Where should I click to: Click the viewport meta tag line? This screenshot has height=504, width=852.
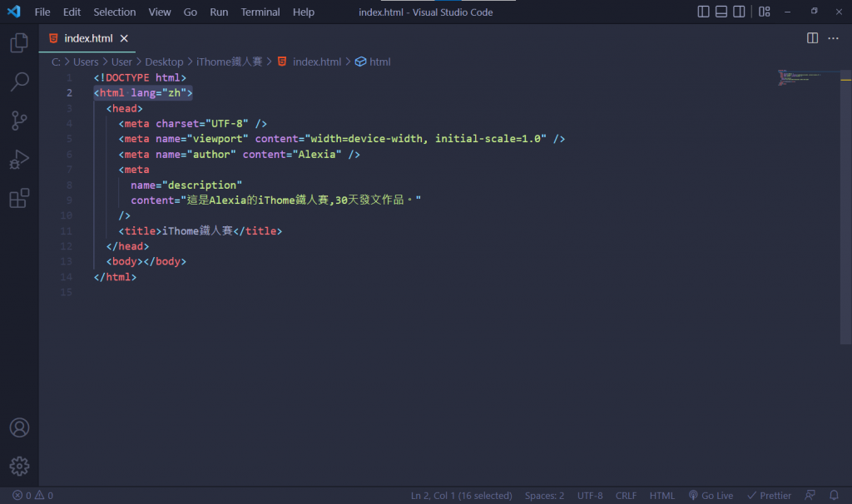point(342,139)
